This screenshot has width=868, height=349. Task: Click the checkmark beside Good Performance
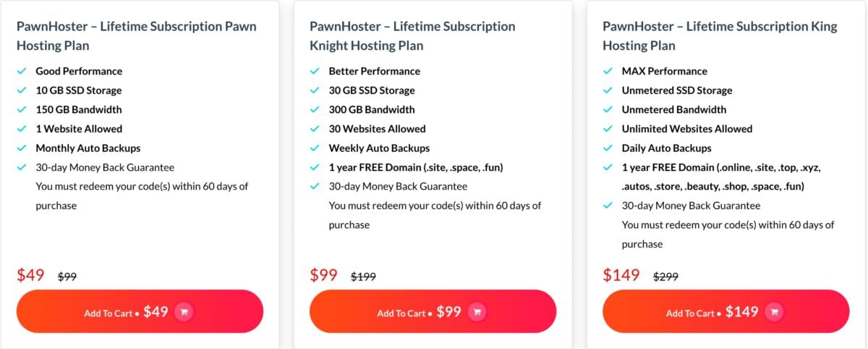22,71
